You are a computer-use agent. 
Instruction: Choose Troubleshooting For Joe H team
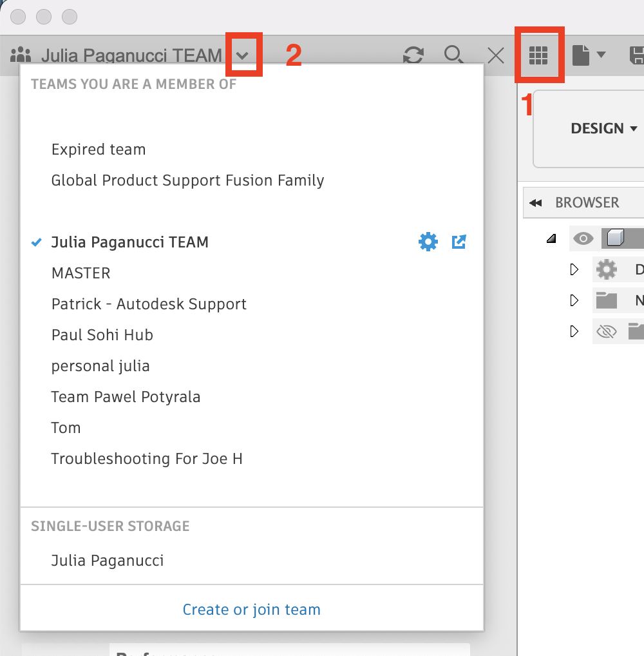147,459
